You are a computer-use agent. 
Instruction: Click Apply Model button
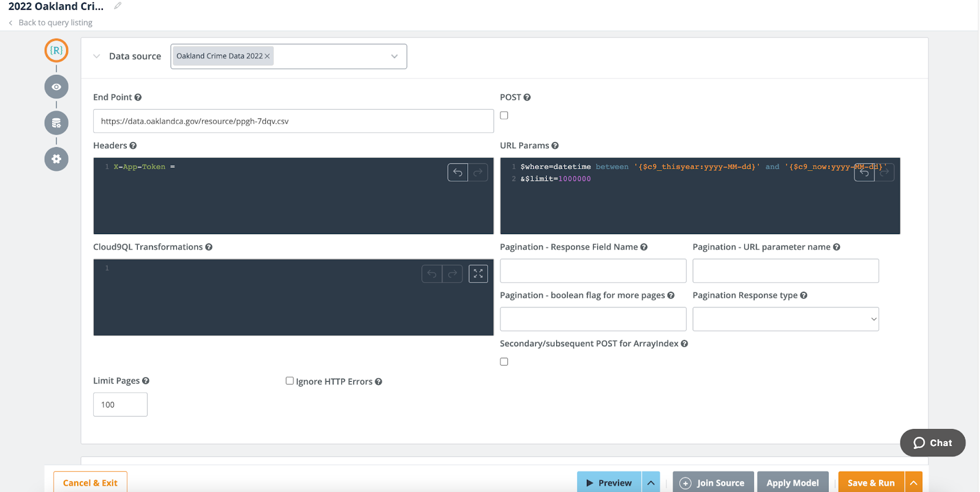click(793, 483)
